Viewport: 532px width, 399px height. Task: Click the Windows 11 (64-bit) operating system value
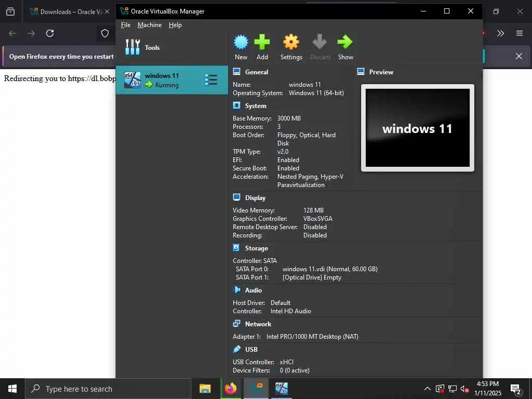click(x=316, y=93)
